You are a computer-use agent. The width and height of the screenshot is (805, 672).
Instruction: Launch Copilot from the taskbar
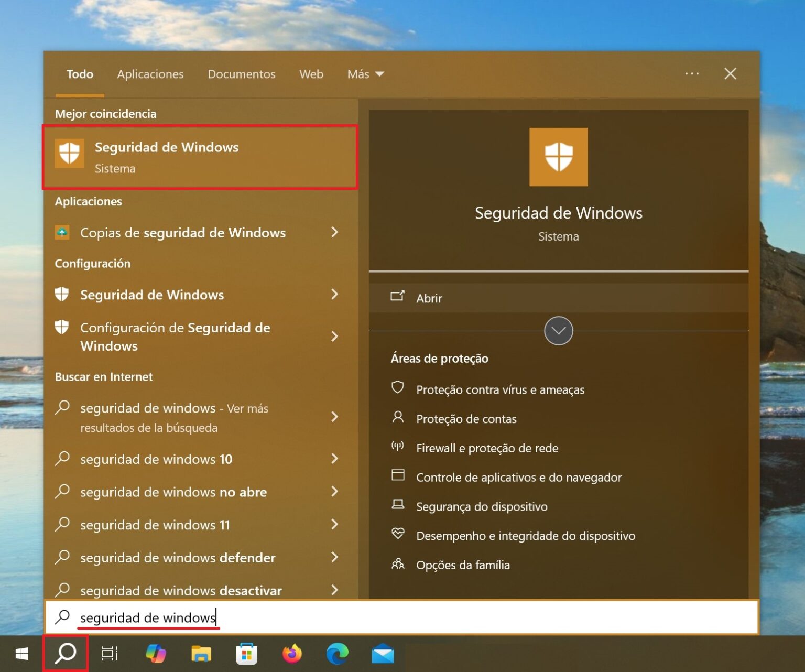(156, 654)
